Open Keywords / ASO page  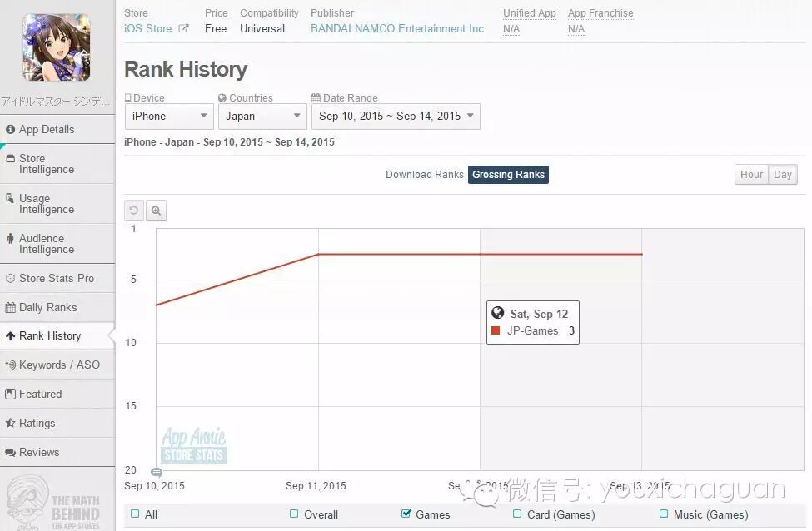(57, 365)
